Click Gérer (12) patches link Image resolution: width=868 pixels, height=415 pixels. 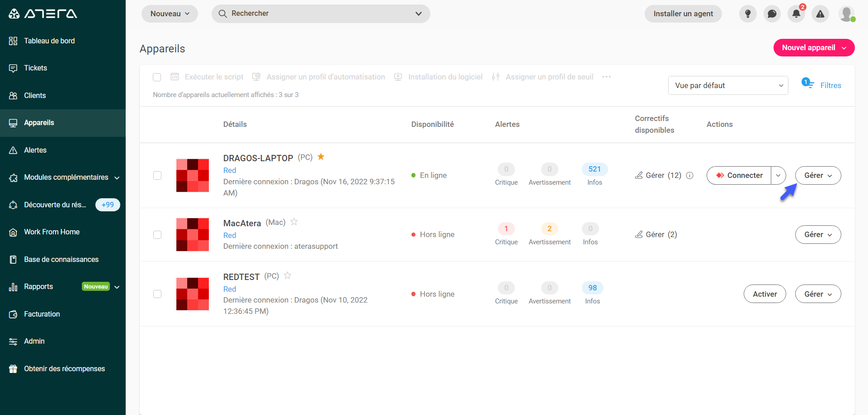coord(658,175)
